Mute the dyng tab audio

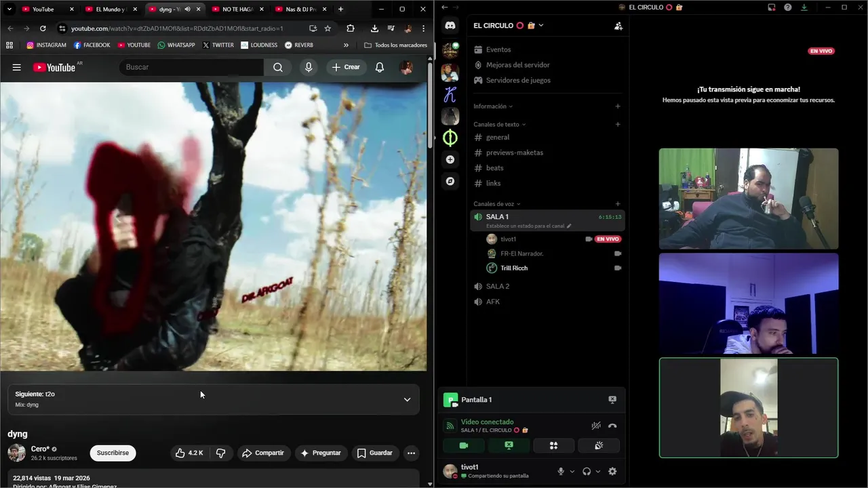[187, 9]
